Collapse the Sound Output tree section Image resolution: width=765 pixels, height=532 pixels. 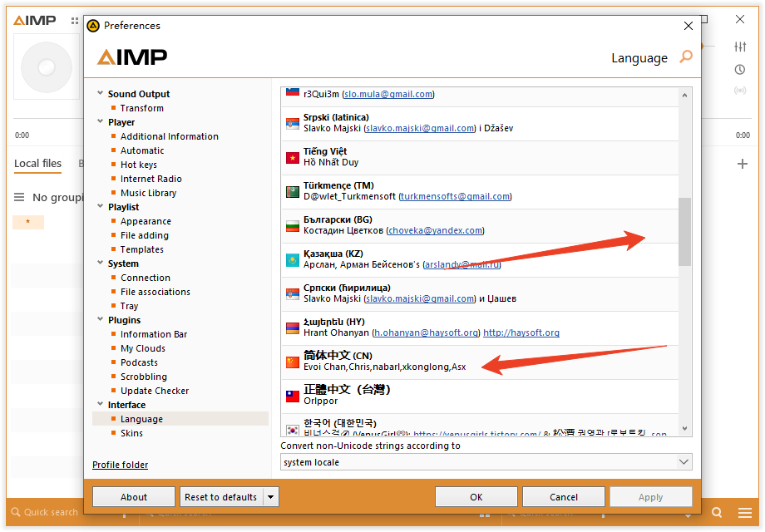pos(100,92)
